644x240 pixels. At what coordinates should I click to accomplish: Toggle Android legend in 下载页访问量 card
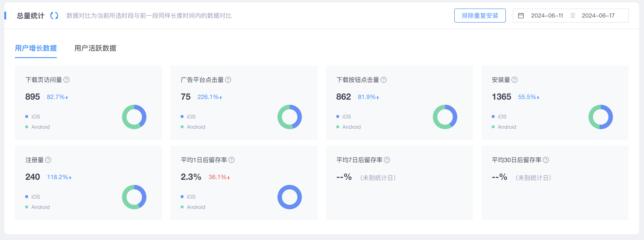point(38,127)
